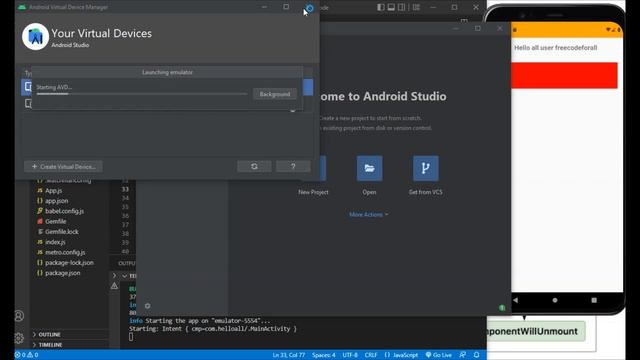Click customize layout icon in VS Code
Screen dimensions: 640x360
416,7
